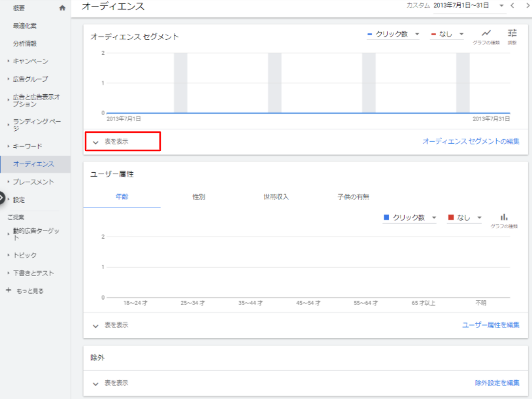Click the blue クリック数 color square in ユーザー属性
Viewport: 532px width, 399px height.
[386, 218]
